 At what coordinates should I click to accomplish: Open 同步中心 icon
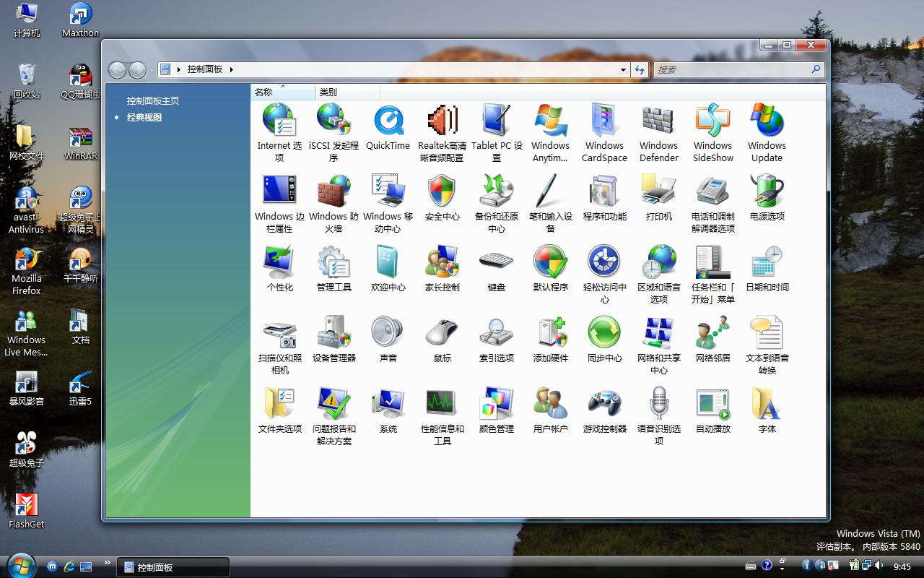604,339
